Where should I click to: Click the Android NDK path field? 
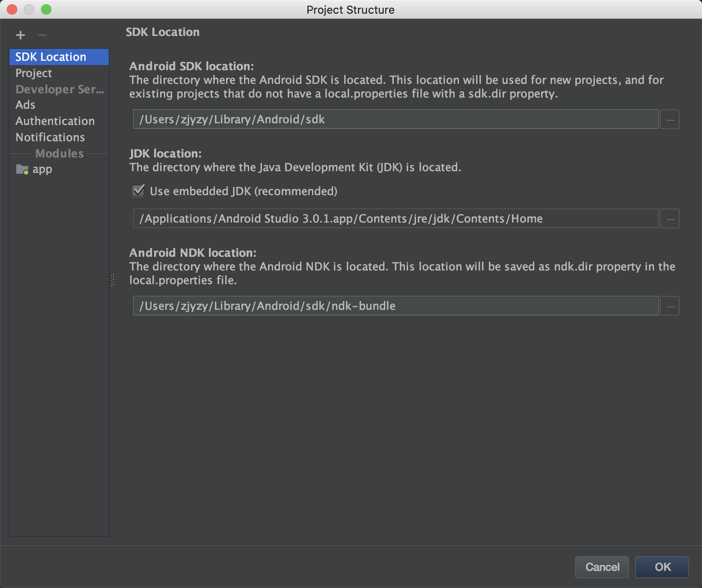tap(396, 306)
